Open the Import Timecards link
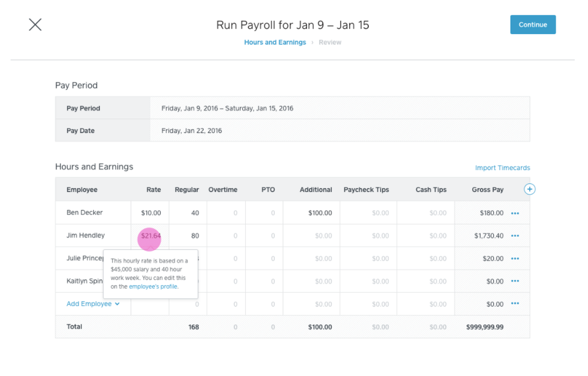588x376 pixels. click(502, 168)
